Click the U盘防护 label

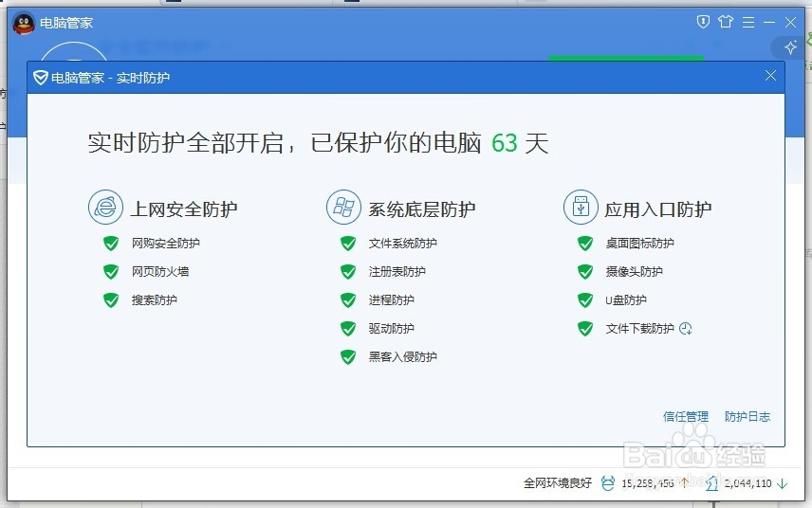(x=626, y=300)
